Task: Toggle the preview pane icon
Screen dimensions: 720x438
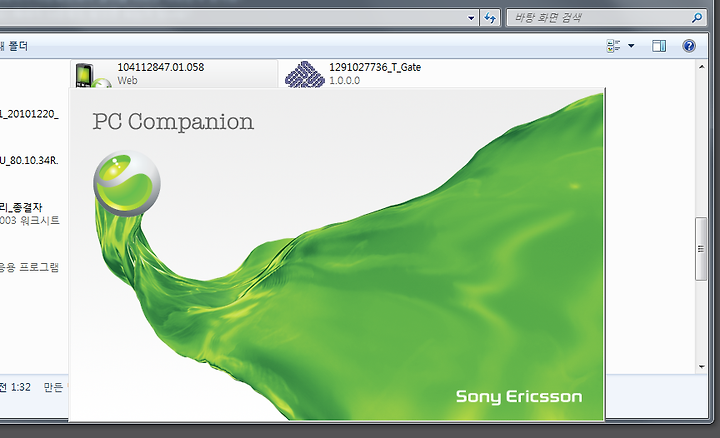Action: (659, 45)
